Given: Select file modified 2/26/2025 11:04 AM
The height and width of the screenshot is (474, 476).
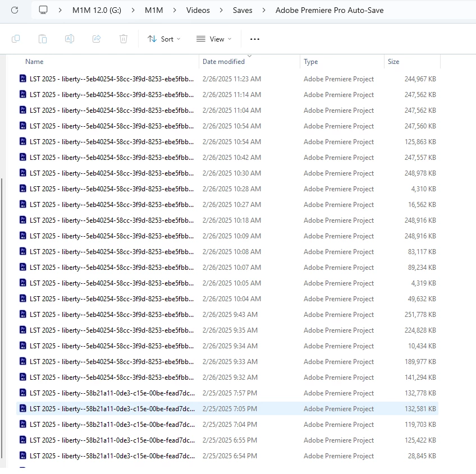Looking at the screenshot, I should 227,111.
